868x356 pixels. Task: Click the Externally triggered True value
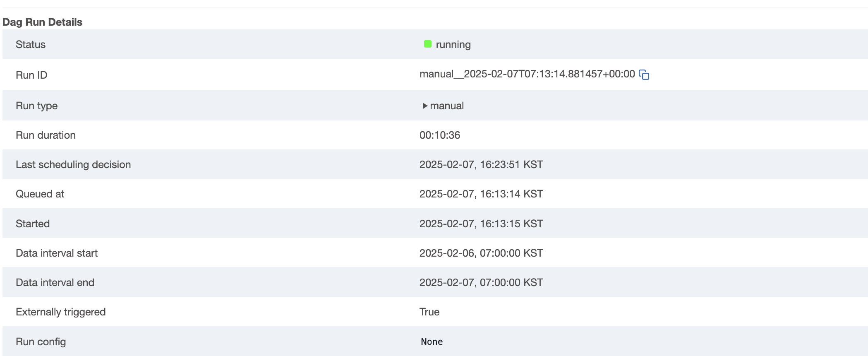click(429, 312)
